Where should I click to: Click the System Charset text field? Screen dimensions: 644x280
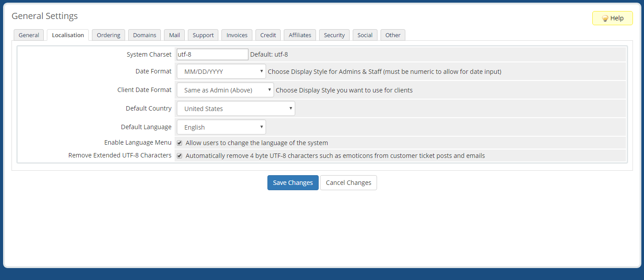click(x=212, y=54)
